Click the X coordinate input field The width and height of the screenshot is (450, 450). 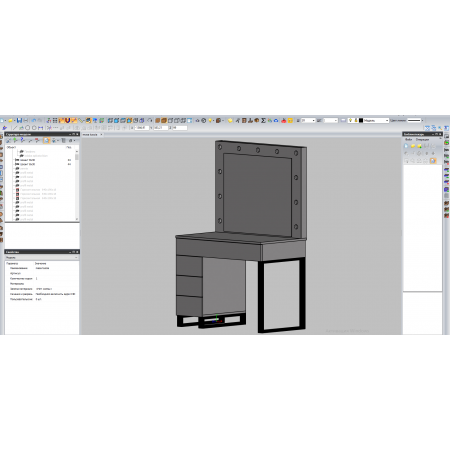tap(142, 128)
